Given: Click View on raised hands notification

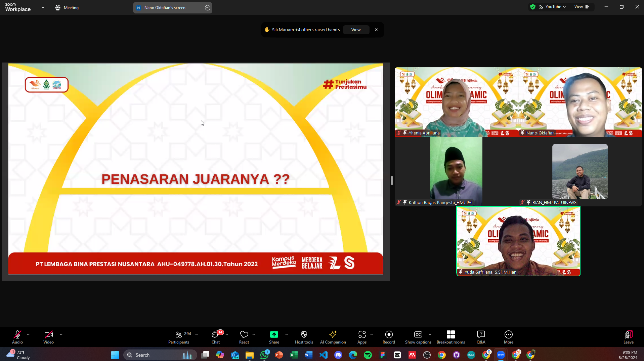Looking at the screenshot, I should [x=356, y=30].
